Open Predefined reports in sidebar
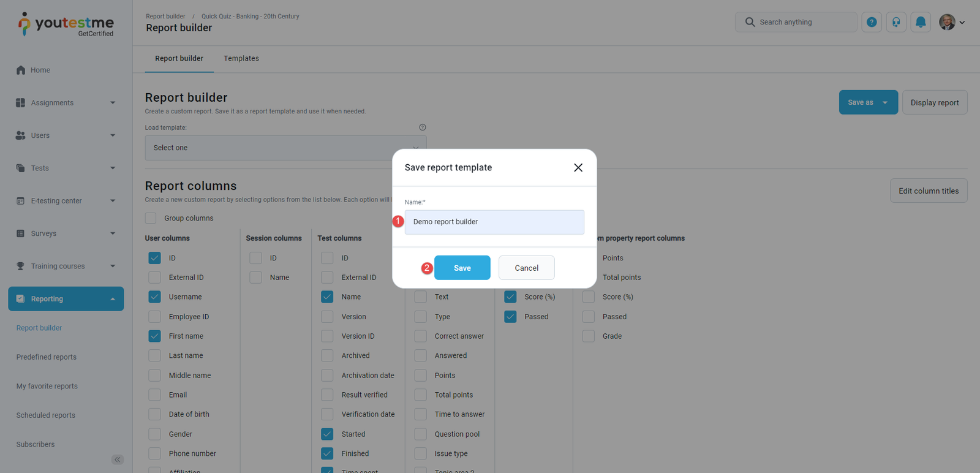The height and width of the screenshot is (473, 980). (47, 357)
